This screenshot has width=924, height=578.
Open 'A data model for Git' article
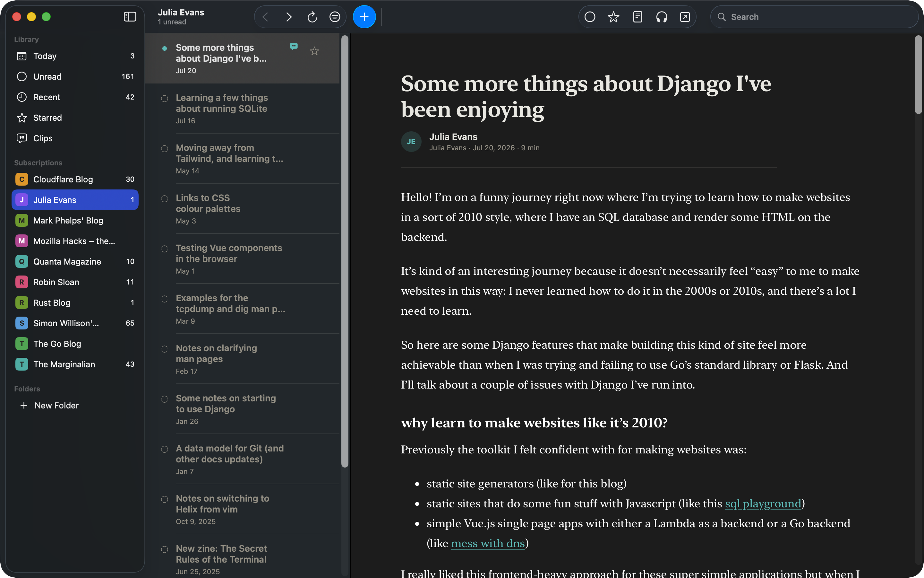pos(243,459)
